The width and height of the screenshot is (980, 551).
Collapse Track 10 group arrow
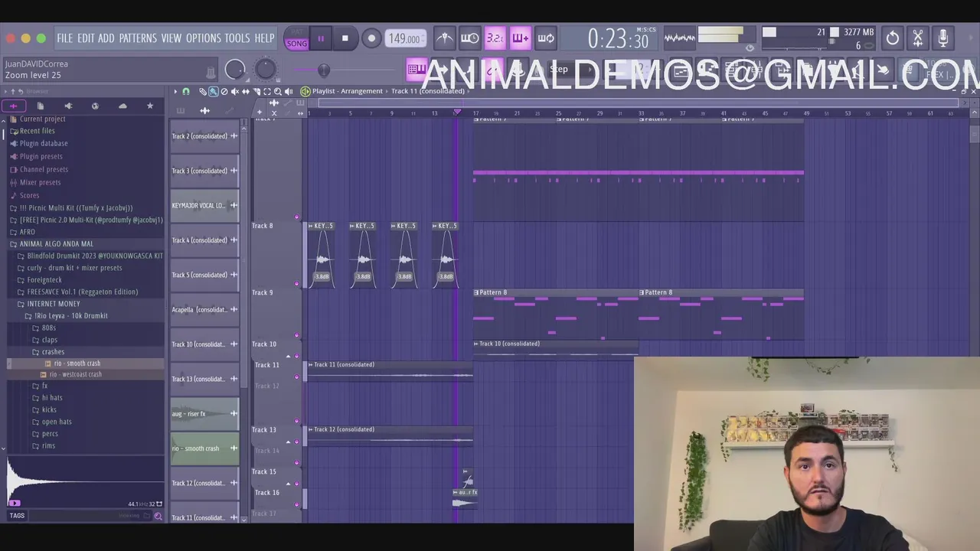click(288, 356)
